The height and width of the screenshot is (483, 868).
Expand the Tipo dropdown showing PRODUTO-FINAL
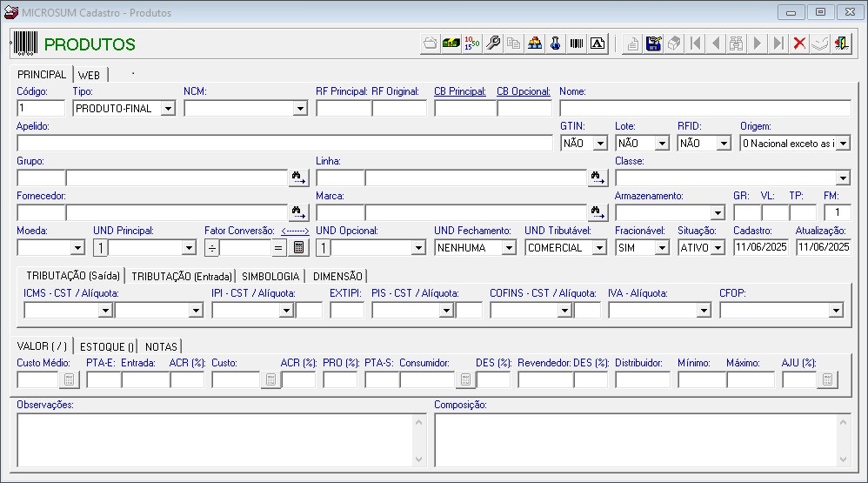(168, 109)
